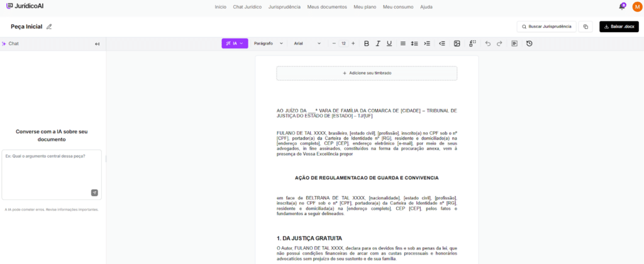Click the Buscar Jurisprudência button

tap(546, 26)
